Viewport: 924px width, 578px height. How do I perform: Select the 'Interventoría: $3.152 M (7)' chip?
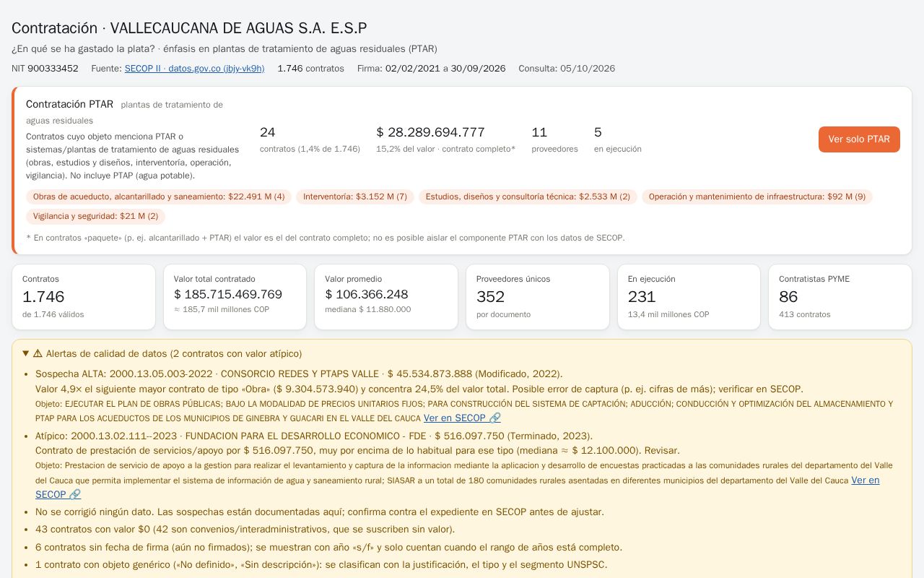pos(355,197)
